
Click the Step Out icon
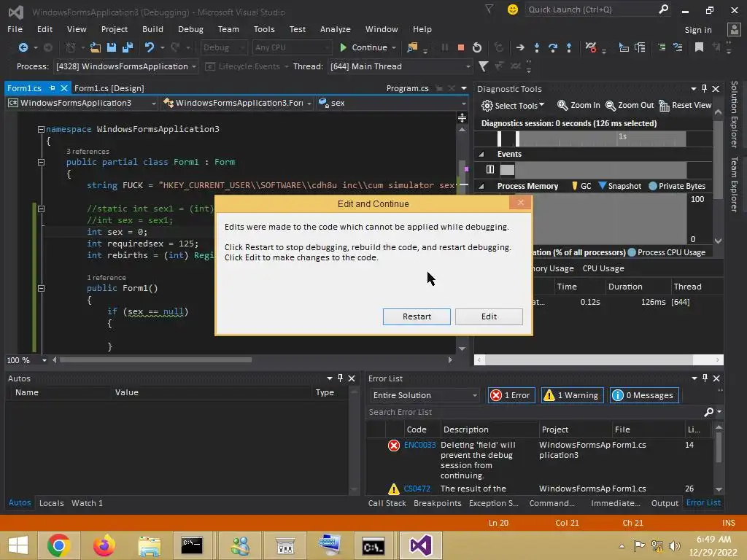point(569,47)
